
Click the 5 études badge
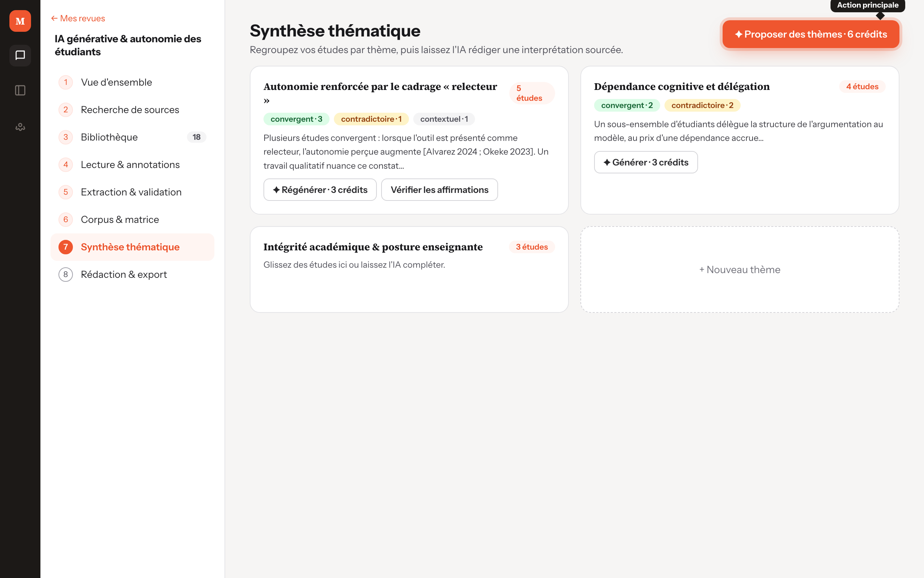pos(532,93)
